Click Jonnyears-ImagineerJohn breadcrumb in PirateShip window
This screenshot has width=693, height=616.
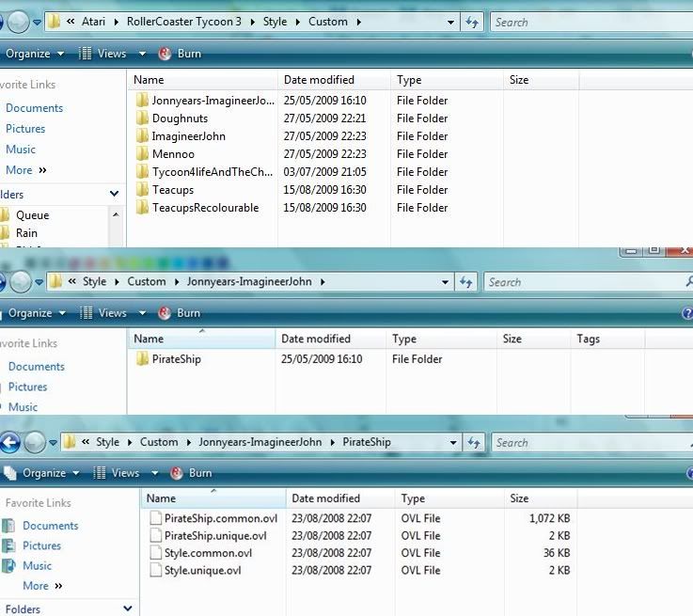tap(260, 442)
